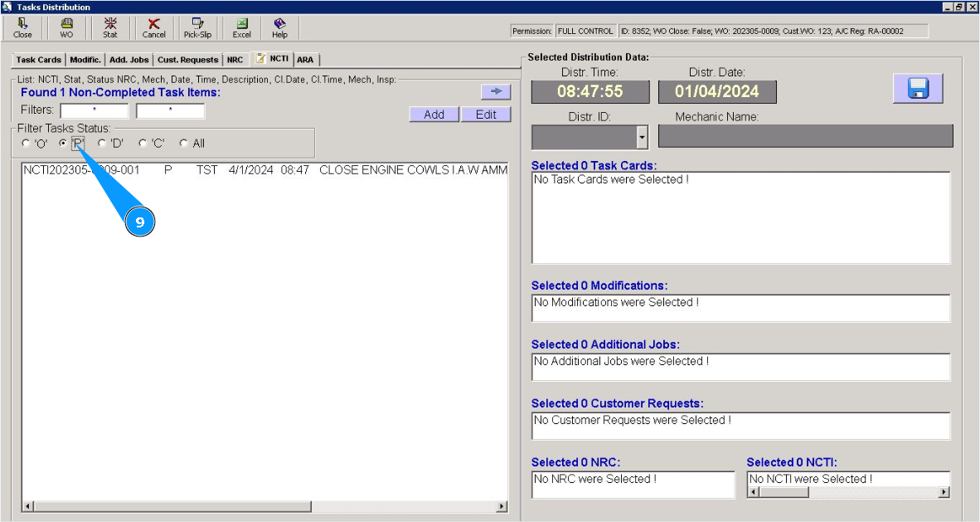The width and height of the screenshot is (980, 522).
Task: Select the 'C' status radio button
Action: click(x=143, y=144)
